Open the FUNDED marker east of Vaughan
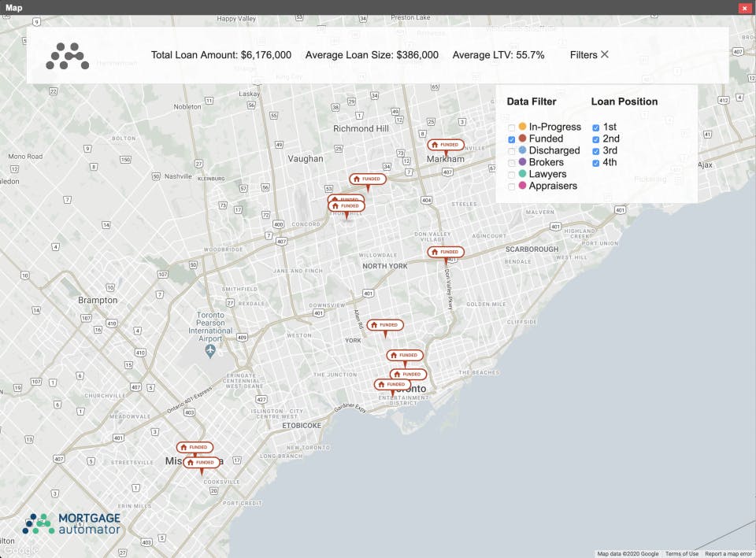 tap(368, 179)
